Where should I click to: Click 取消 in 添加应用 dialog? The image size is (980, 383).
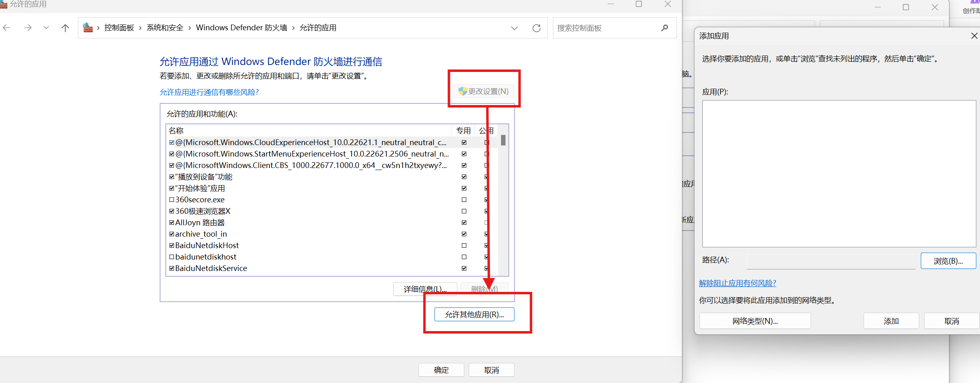(x=952, y=321)
